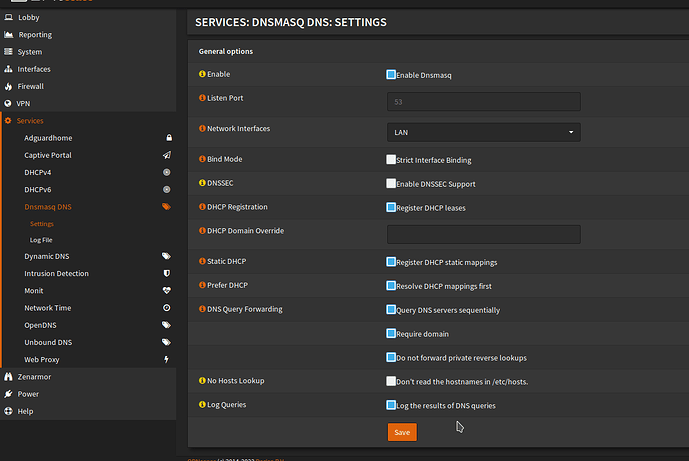
Task: Open the Dnsmasq Log File item
Action: [41, 240]
